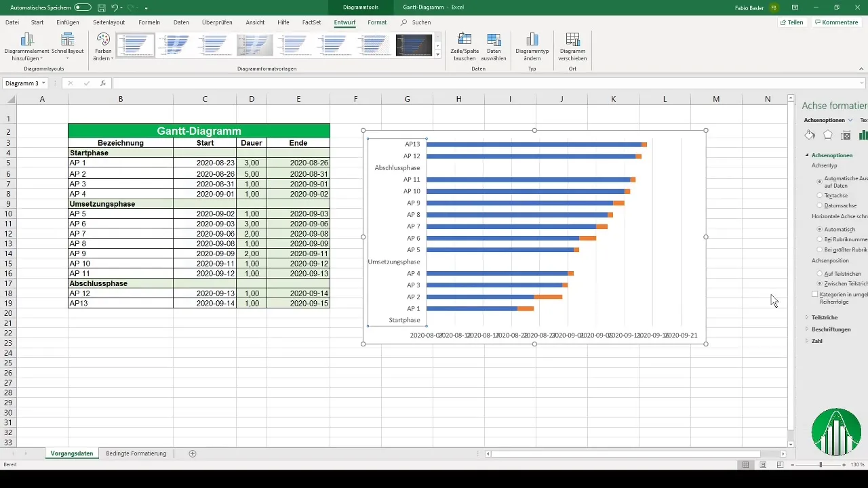Click the Kommentare button

(x=836, y=22)
